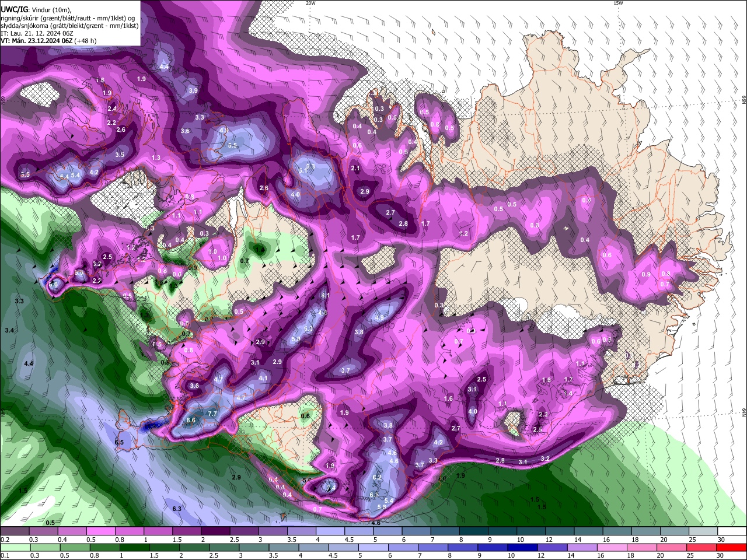This screenshot has width=747, height=560.
Task: Click the 2.3 precipitation value on the map
Action: 543,414
